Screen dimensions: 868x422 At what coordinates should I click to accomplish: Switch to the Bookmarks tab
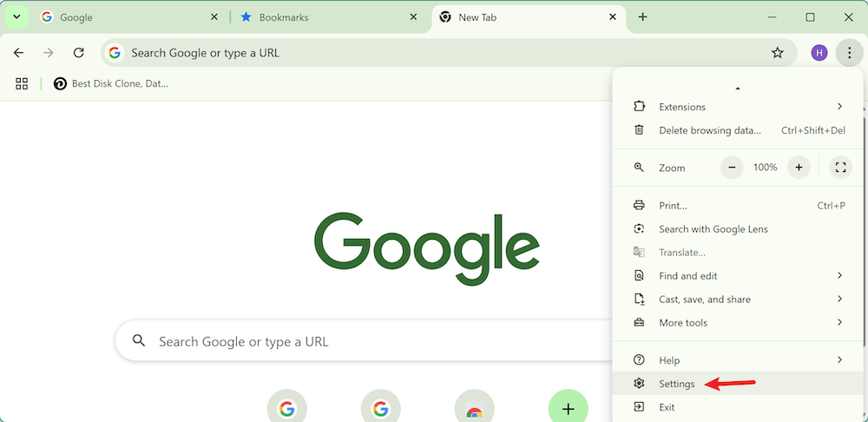pos(329,17)
